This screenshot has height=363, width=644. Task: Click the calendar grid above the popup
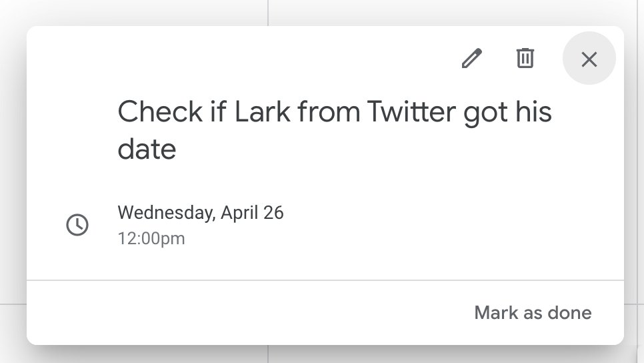coord(329,11)
